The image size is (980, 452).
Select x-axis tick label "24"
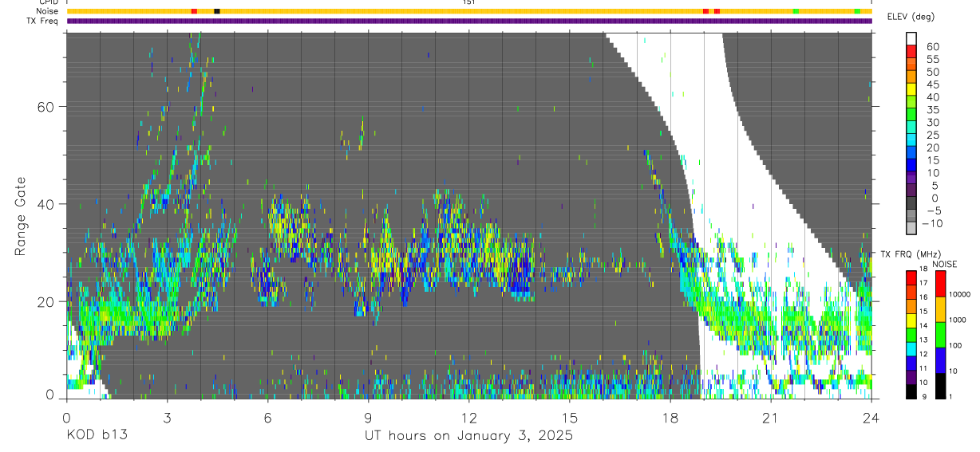click(871, 418)
